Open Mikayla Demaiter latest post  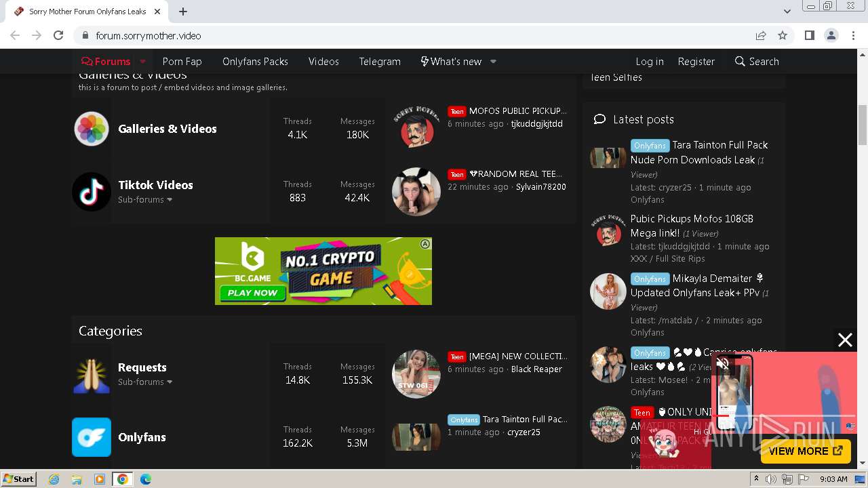click(x=698, y=285)
